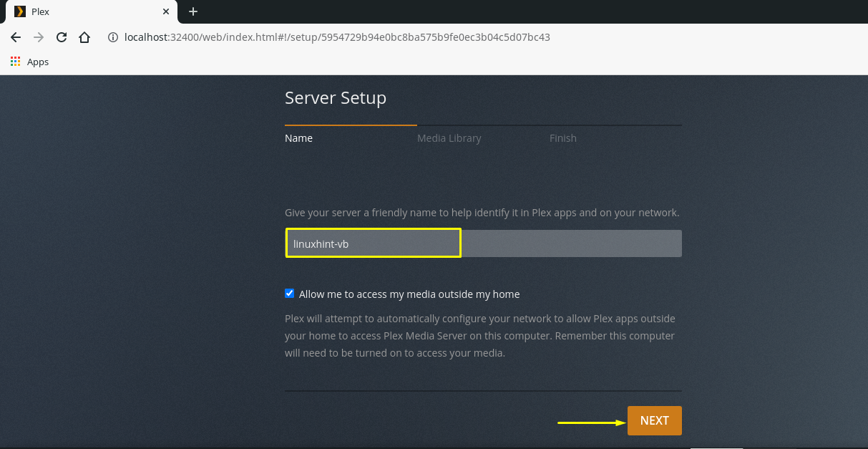Image resolution: width=868 pixels, height=449 pixels.
Task: Click the Server Setup heading
Action: pyautogui.click(x=336, y=98)
